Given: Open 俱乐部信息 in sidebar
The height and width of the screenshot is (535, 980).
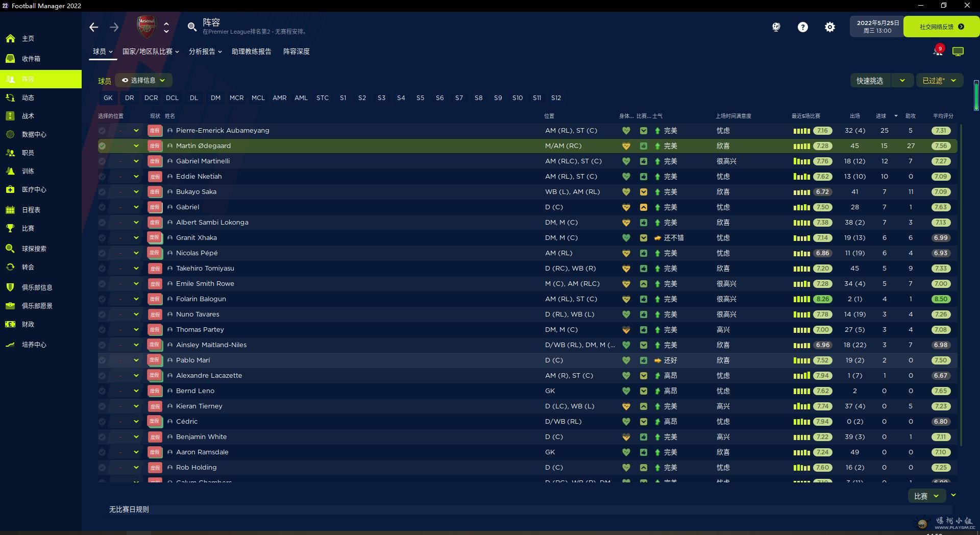Looking at the screenshot, I should click(41, 287).
